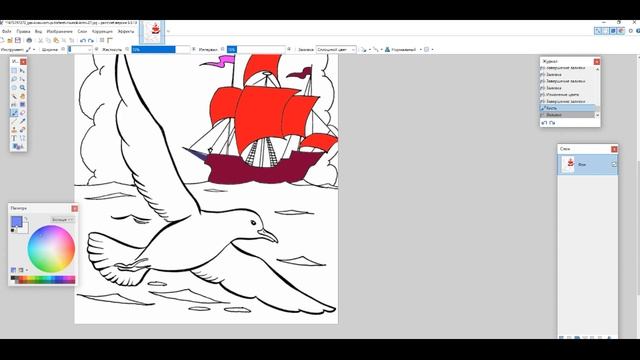Select the Recolor tool
Image resolution: width=640 pixels, height=360 pixels.
pyautogui.click(x=22, y=129)
